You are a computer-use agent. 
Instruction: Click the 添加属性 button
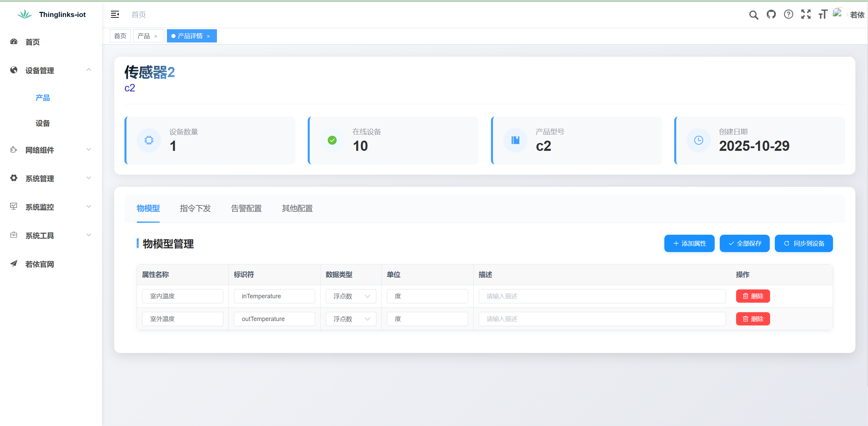click(689, 244)
